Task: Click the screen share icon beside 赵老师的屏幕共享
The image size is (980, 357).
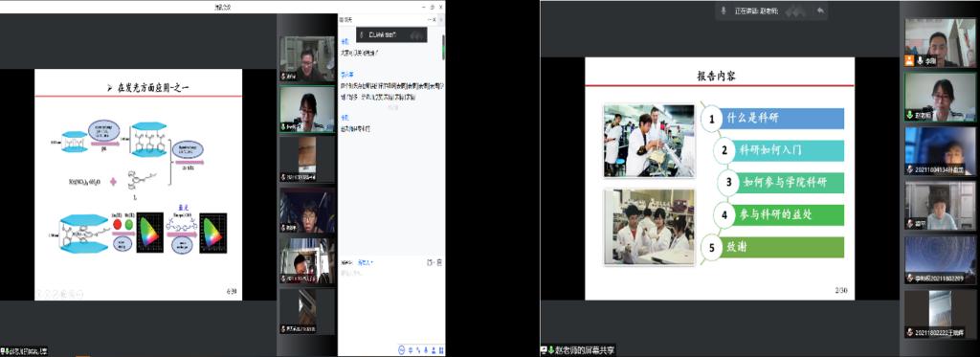Action: [544, 350]
